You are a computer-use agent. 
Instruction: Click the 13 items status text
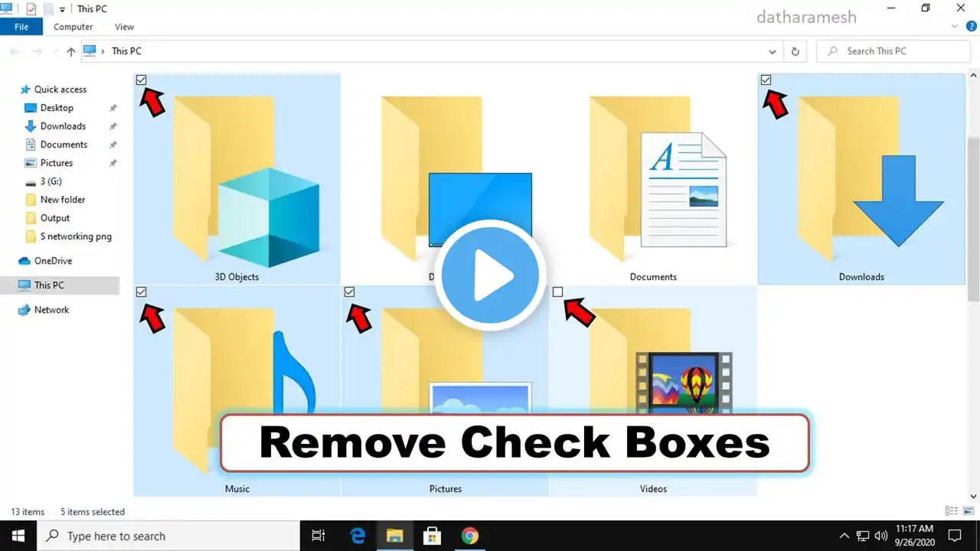(x=28, y=512)
